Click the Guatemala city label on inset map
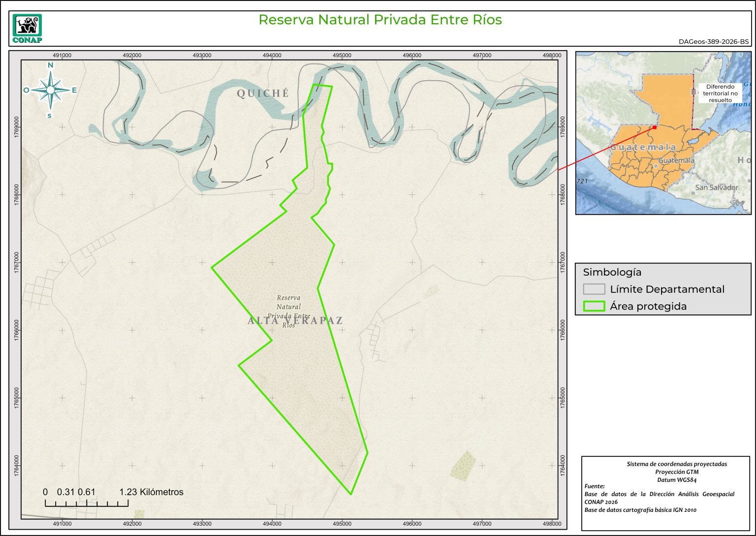This screenshot has width=756, height=536. click(676, 160)
